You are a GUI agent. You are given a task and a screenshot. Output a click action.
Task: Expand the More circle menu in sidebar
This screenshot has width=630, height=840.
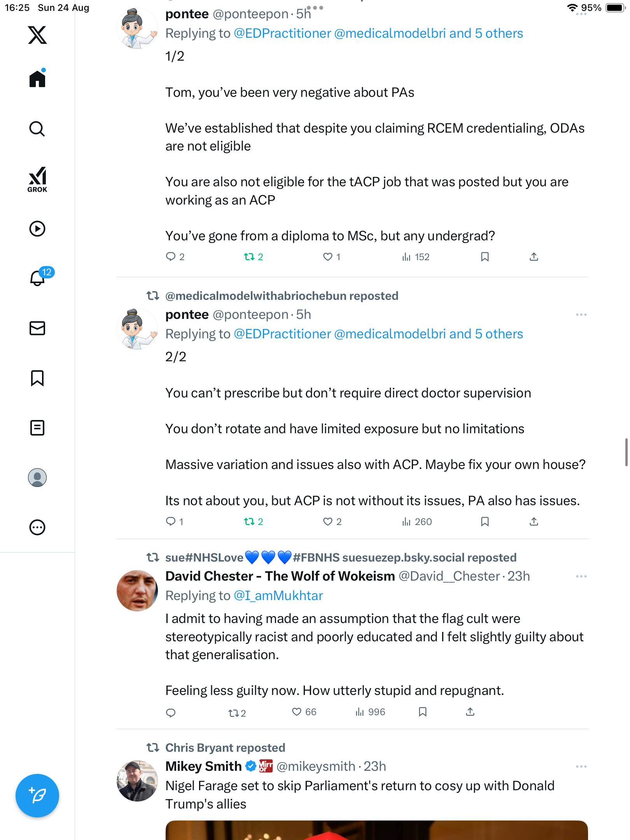tap(37, 527)
